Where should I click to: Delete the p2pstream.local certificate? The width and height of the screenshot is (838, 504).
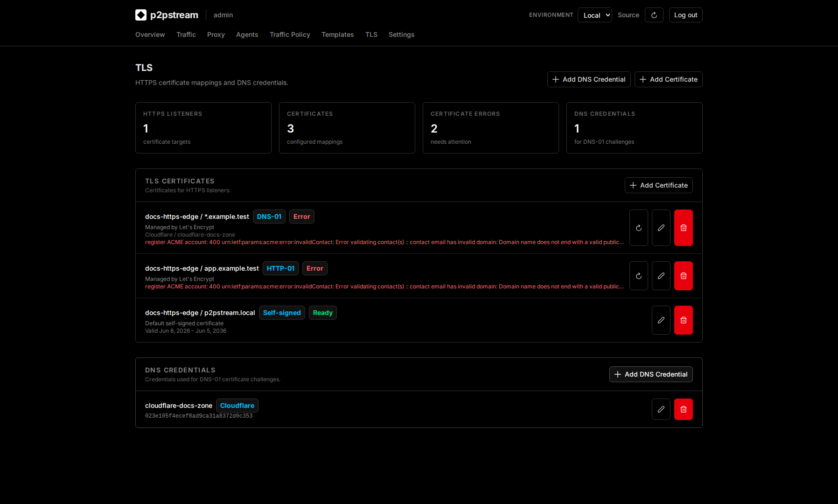[684, 320]
